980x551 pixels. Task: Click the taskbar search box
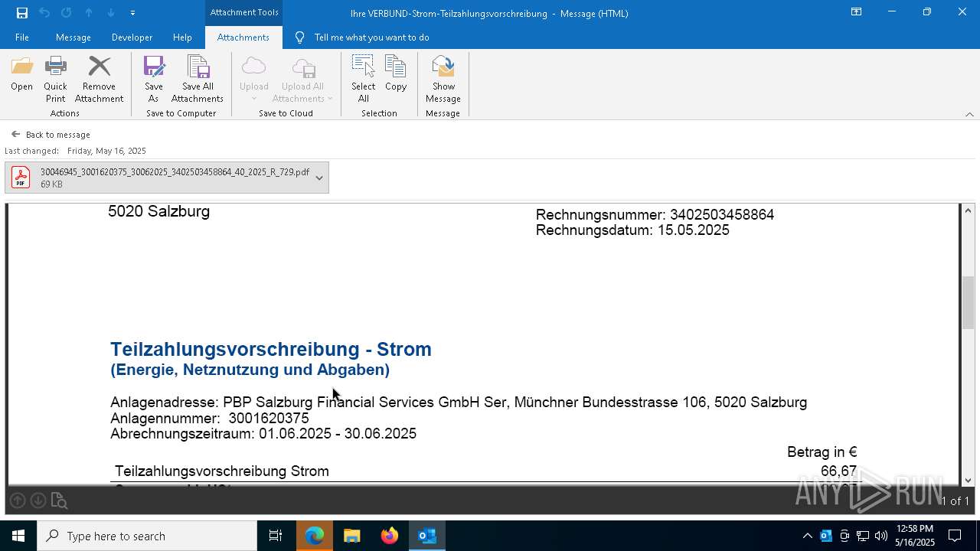tap(147, 536)
